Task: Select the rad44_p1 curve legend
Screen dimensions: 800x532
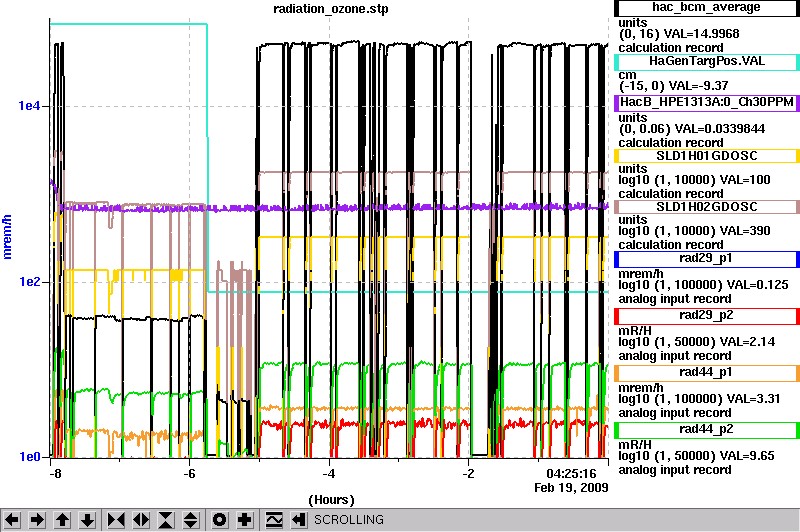Action: [707, 373]
